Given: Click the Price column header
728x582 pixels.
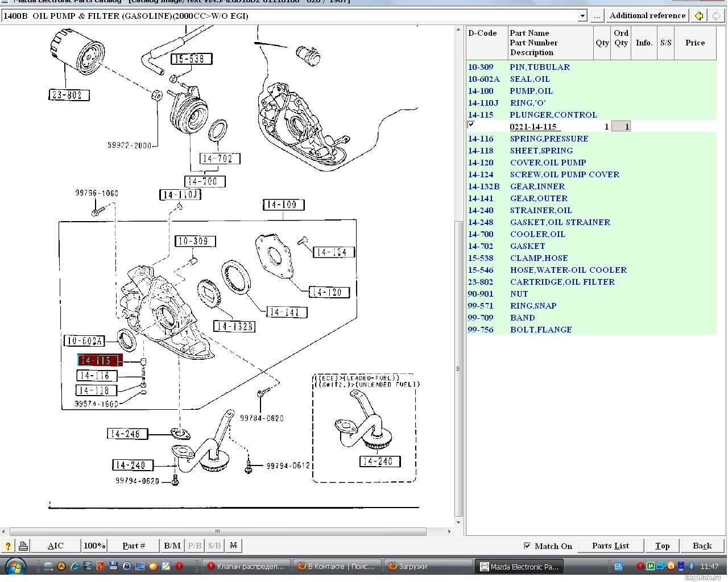Looking at the screenshot, I should pyautogui.click(x=695, y=43).
